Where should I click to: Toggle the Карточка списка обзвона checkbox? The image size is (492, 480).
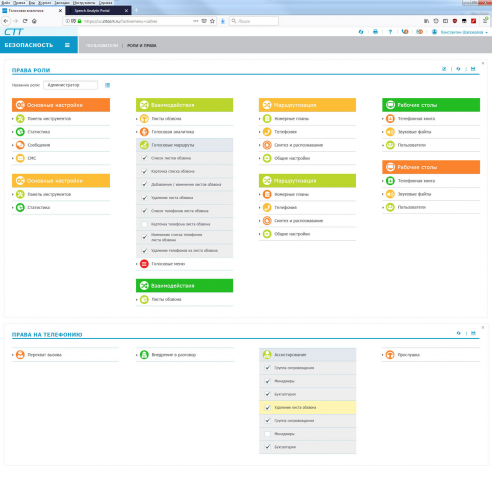(144, 171)
